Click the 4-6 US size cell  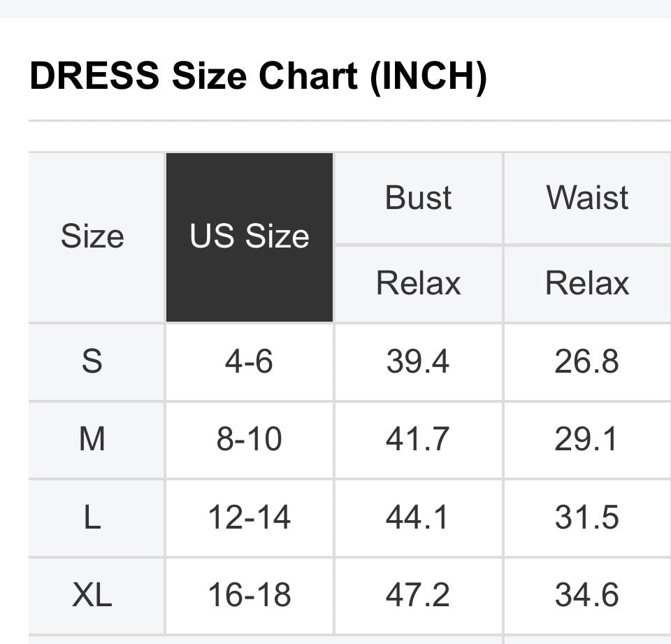click(250, 362)
